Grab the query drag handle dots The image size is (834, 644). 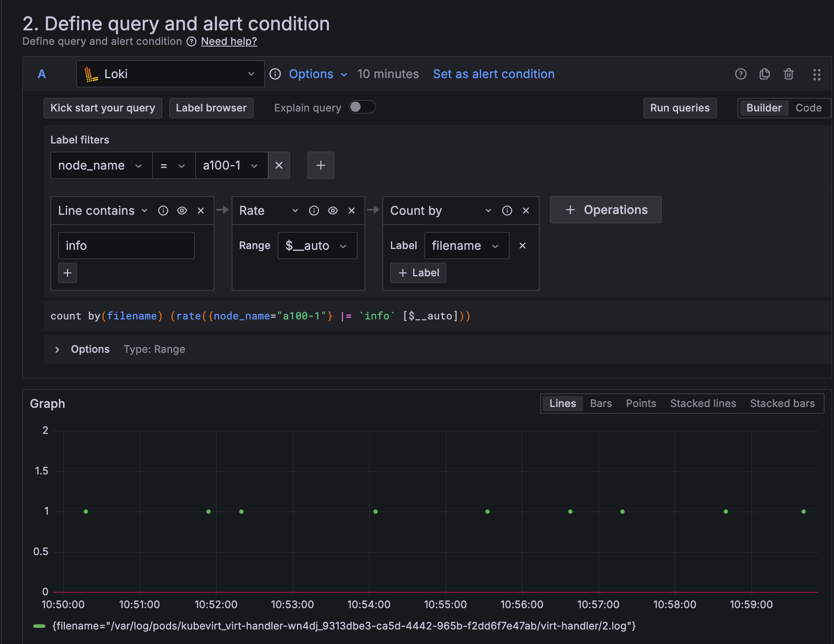point(816,75)
